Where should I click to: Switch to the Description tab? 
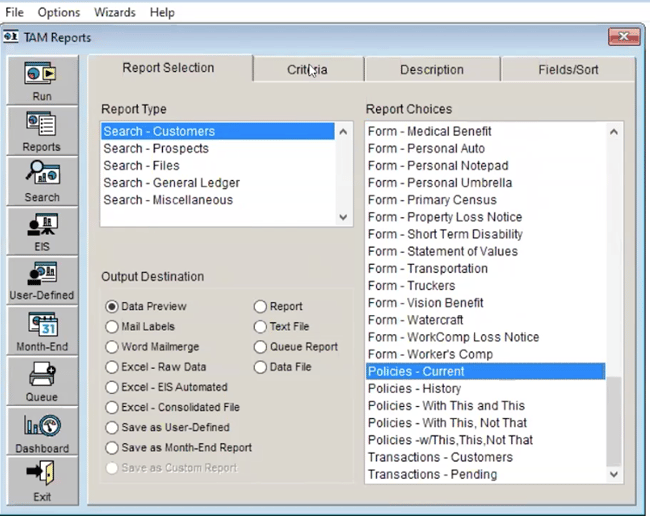432,70
